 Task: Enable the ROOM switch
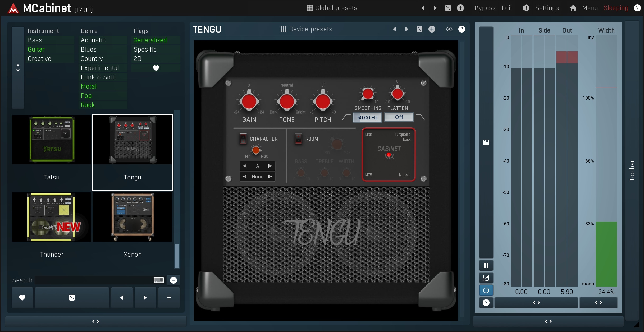tap(298, 139)
